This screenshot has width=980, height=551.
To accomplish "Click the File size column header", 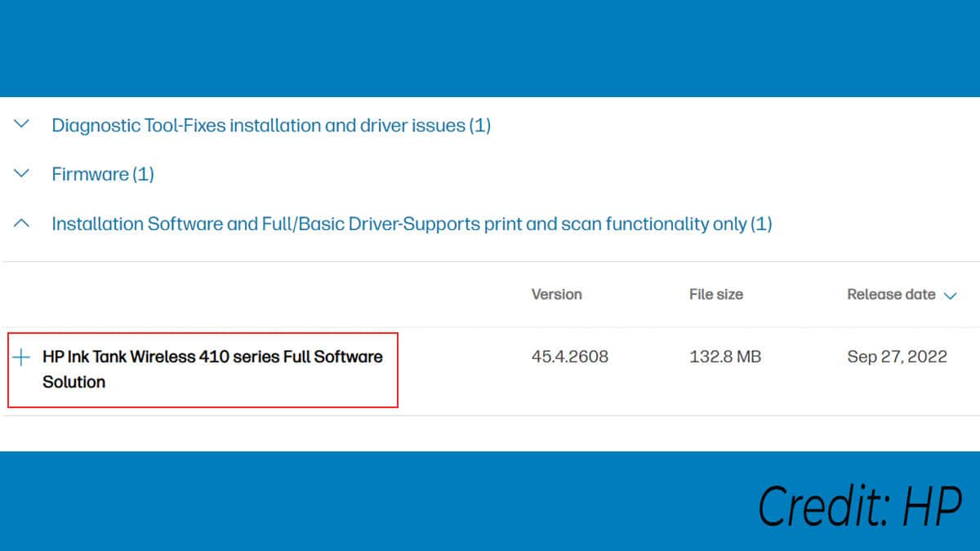I will [x=715, y=295].
